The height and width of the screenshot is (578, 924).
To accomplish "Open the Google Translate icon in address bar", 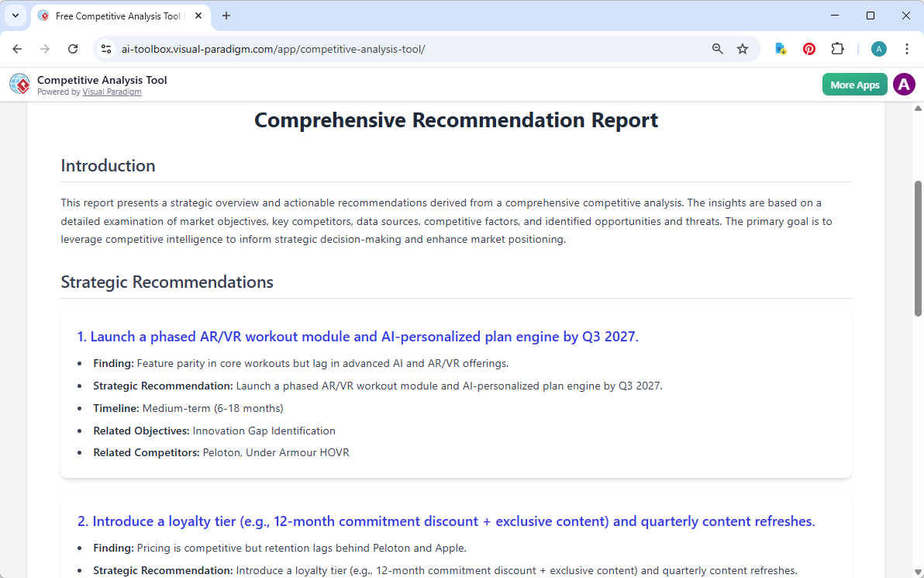I will [x=780, y=48].
